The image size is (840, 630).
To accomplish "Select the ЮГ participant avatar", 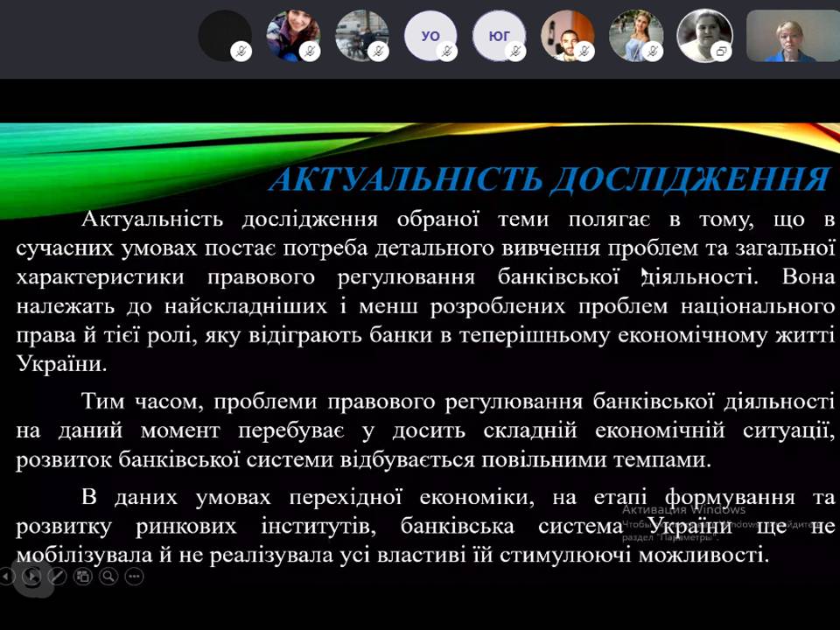I will point(498,35).
